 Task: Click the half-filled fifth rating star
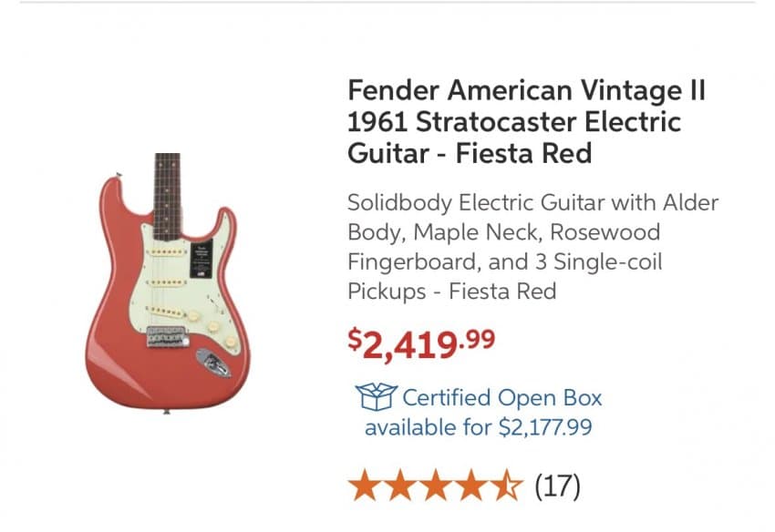tap(507, 486)
